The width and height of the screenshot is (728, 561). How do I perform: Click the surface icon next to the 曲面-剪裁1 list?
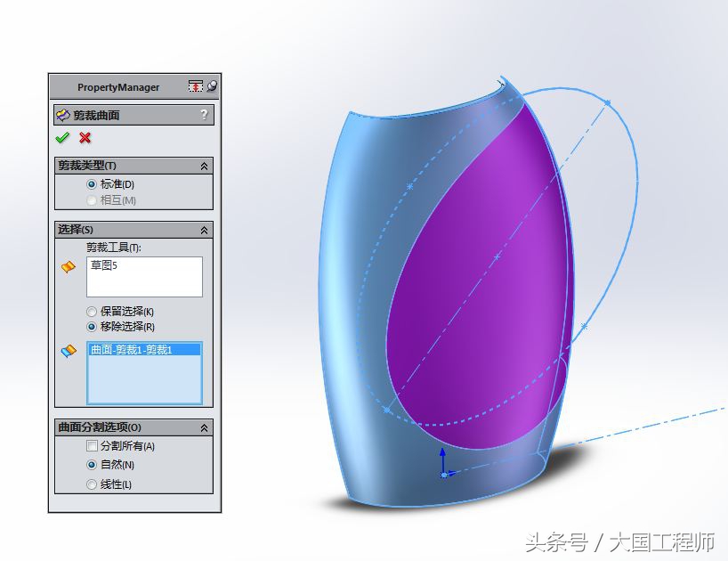(69, 352)
